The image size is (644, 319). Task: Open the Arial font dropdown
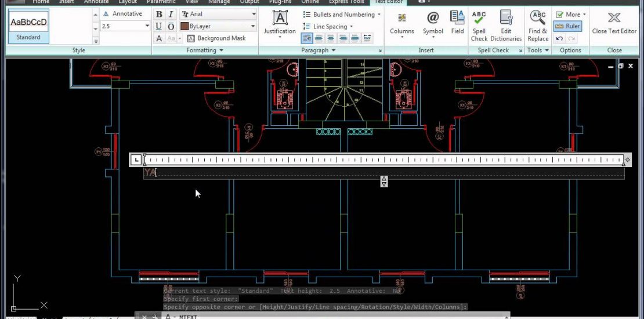pyautogui.click(x=254, y=14)
